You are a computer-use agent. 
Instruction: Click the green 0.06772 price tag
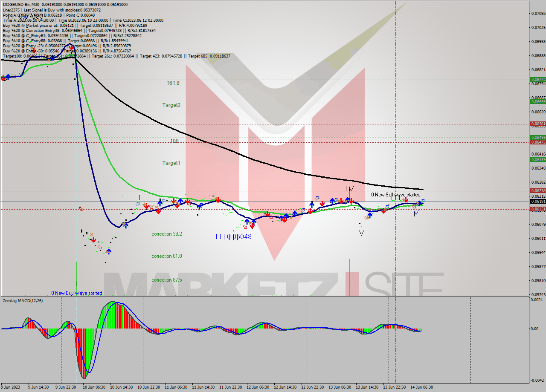tap(537, 79)
